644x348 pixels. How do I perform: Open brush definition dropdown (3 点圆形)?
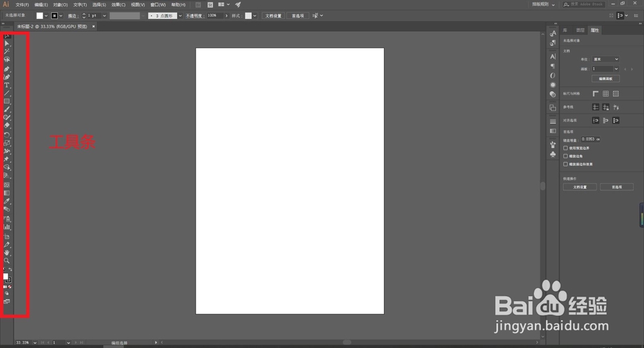point(180,15)
